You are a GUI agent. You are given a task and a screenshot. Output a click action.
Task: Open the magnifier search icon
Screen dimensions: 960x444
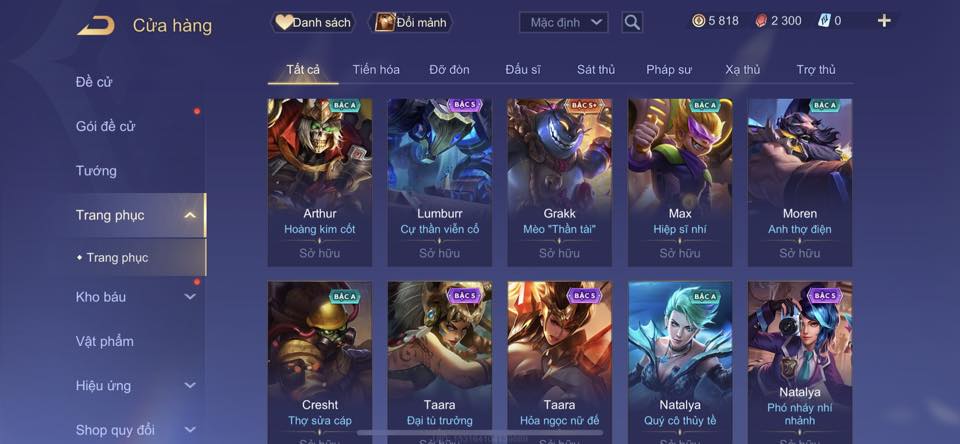point(632,23)
